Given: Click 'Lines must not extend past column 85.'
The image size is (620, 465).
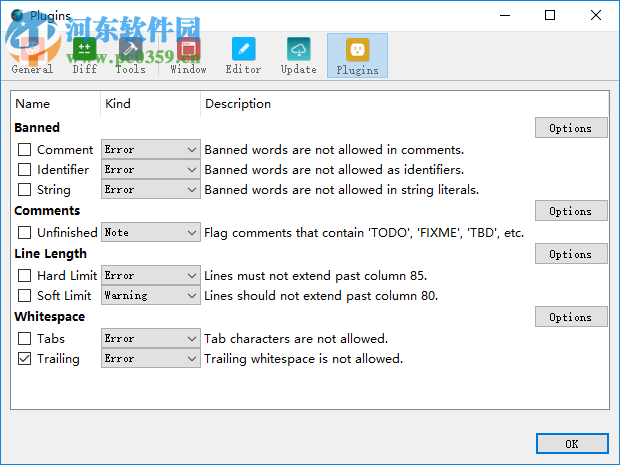Looking at the screenshot, I should pyautogui.click(x=316, y=276).
